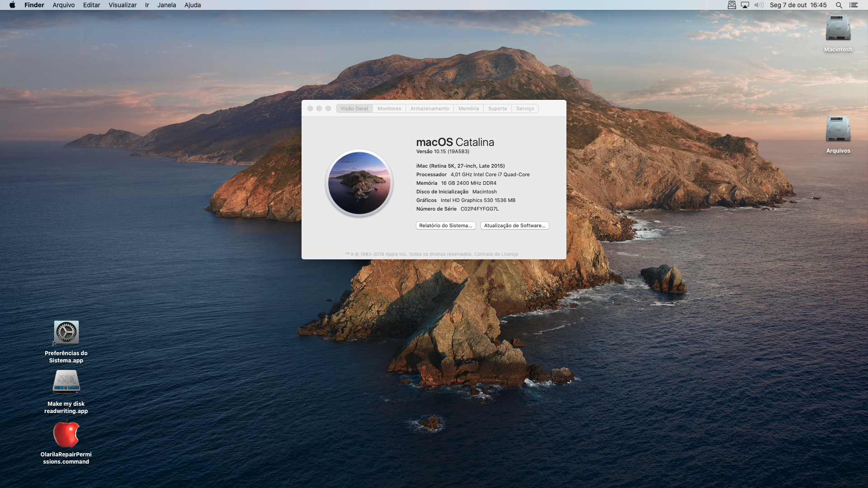
Task: Click the macOS Catalina logo image
Action: click(x=359, y=183)
